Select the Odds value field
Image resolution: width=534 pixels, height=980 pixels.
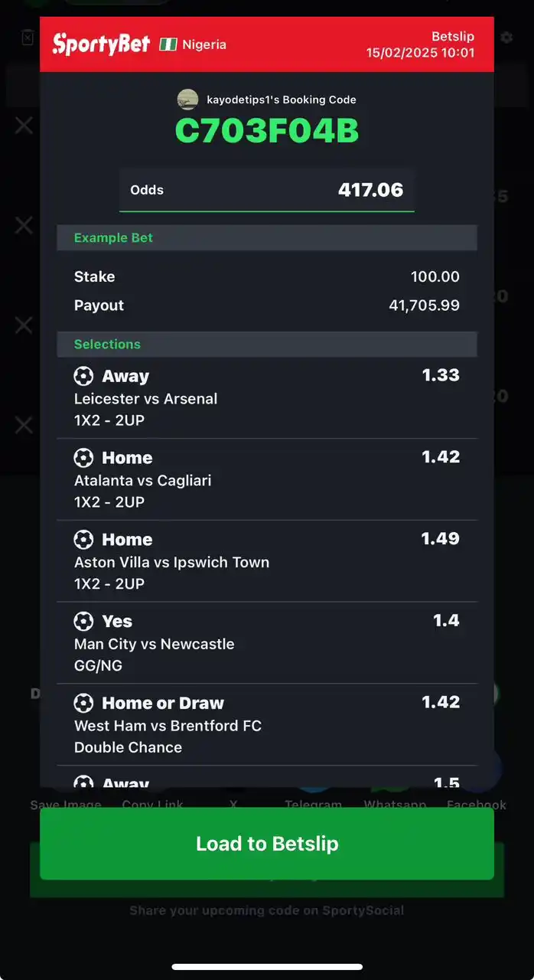pos(267,190)
